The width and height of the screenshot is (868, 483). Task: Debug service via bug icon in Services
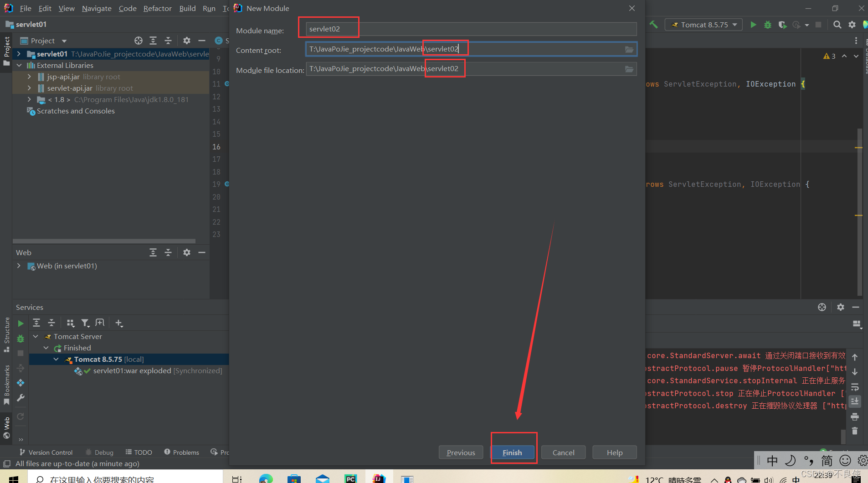[x=21, y=339]
